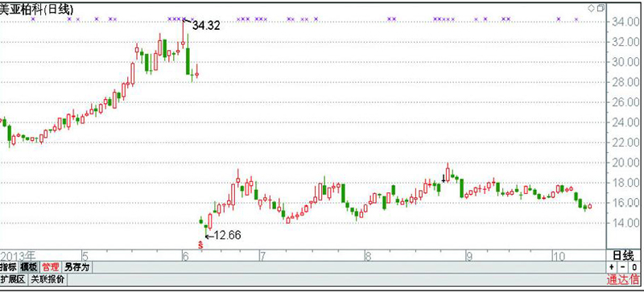Select the 模板 template tab
The image size is (644, 293).
click(x=28, y=267)
